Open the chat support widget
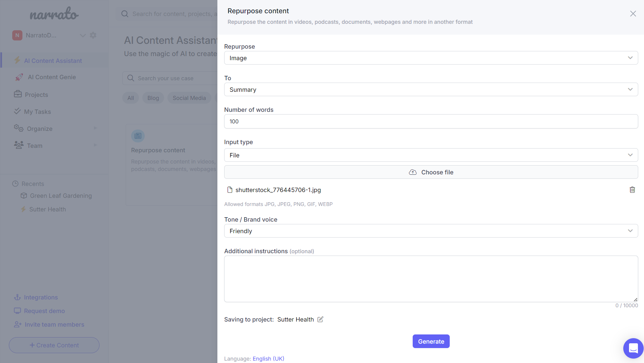Screen dimensions: 644x363 (633, 348)
